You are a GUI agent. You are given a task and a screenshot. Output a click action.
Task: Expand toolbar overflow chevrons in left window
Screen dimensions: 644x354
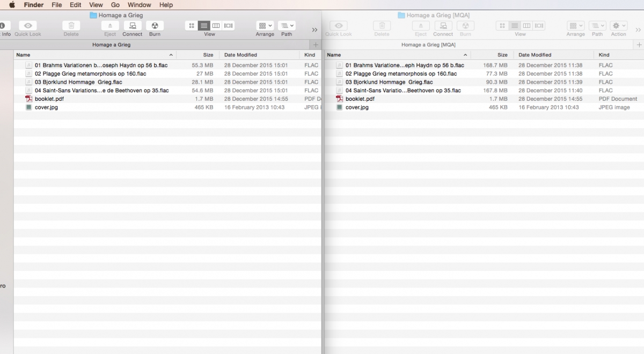(x=315, y=29)
